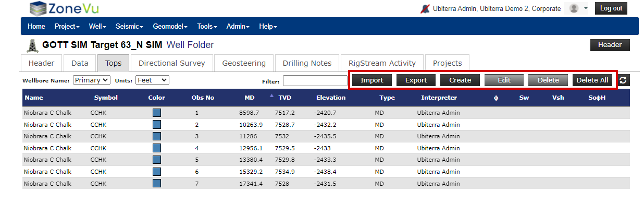644x203 pixels.
Task: Open the Units dropdown set to Feet
Action: tap(152, 80)
